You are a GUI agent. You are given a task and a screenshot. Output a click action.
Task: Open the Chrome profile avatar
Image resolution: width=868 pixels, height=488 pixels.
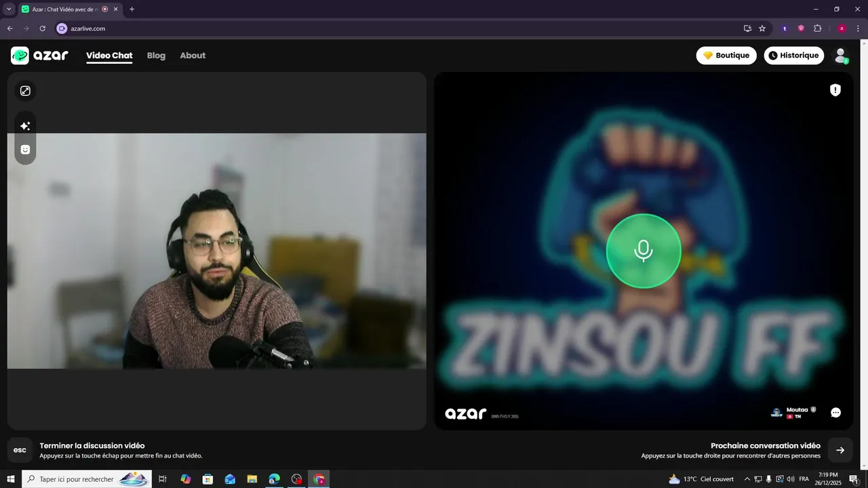tap(842, 28)
